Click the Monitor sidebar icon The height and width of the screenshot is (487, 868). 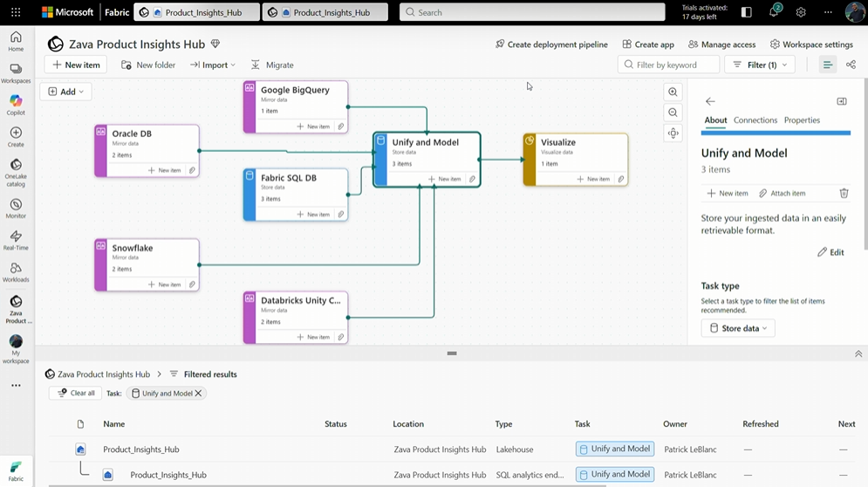[x=16, y=208]
